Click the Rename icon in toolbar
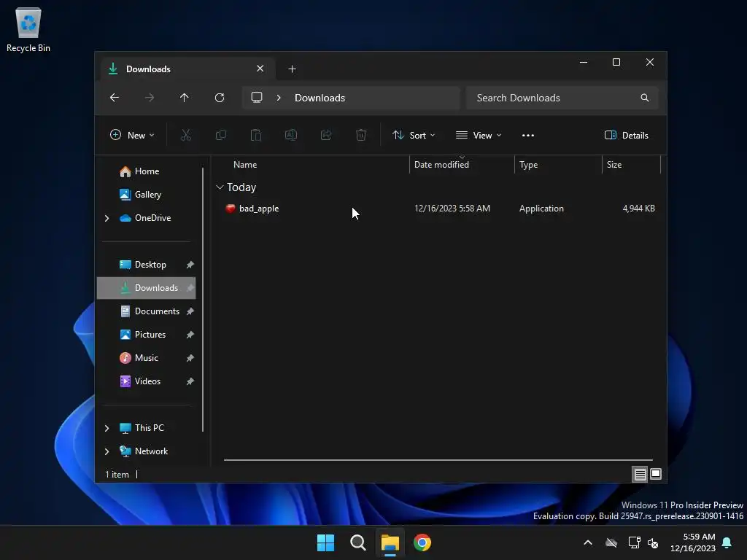The image size is (747, 560). [291, 135]
